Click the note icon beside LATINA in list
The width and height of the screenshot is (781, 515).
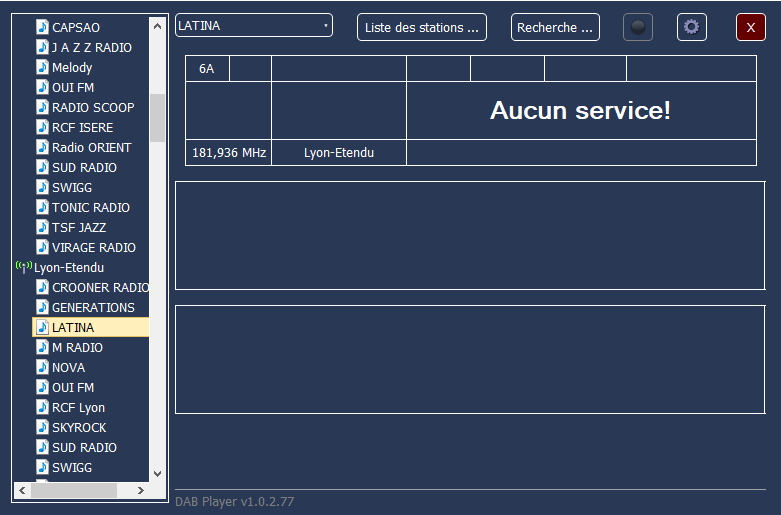(x=42, y=327)
